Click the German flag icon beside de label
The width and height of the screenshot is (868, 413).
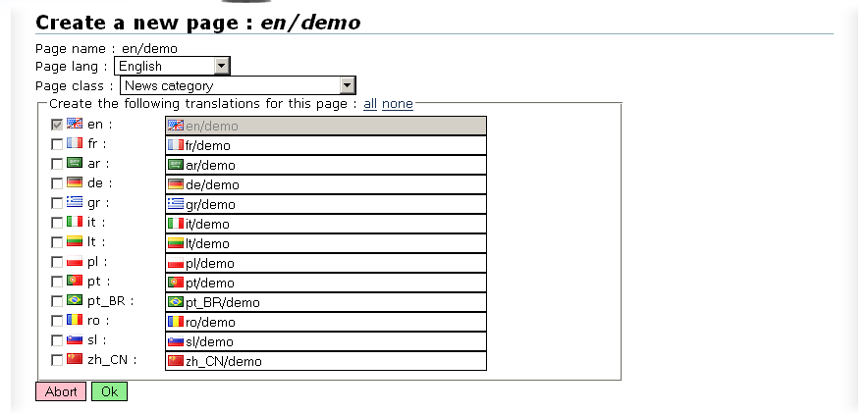click(x=75, y=182)
